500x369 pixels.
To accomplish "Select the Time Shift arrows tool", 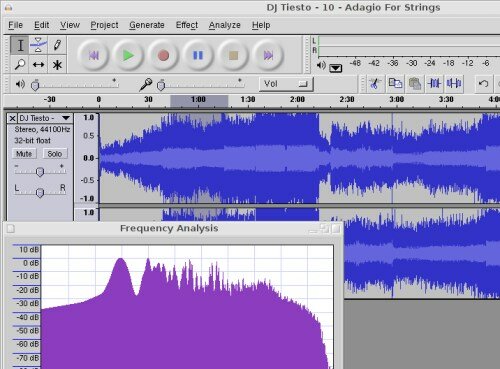I will click(38, 64).
